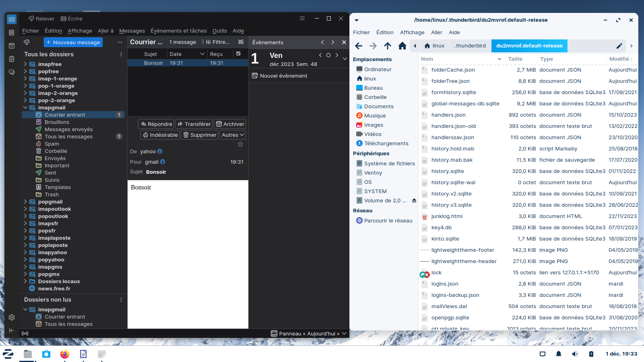Viewport: 644px width, 362px height.
Task: Go forward in the file manager
Action: tap(373, 46)
